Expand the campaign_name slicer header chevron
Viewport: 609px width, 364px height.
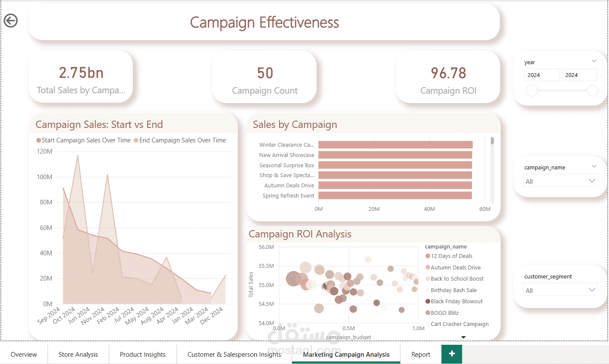click(594, 166)
